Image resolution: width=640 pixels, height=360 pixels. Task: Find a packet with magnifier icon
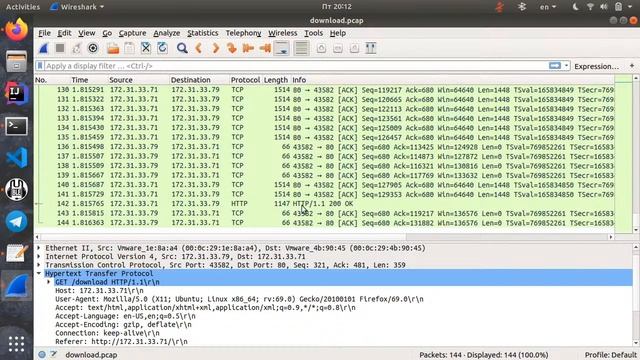182,48
